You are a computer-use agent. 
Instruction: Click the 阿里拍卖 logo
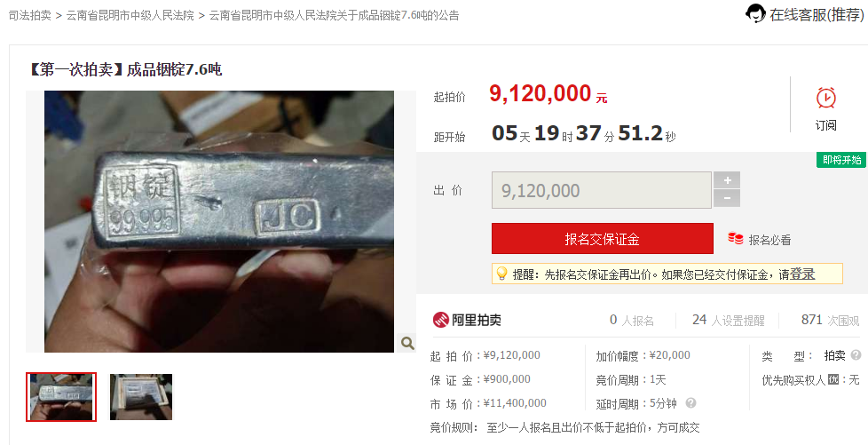tap(467, 320)
